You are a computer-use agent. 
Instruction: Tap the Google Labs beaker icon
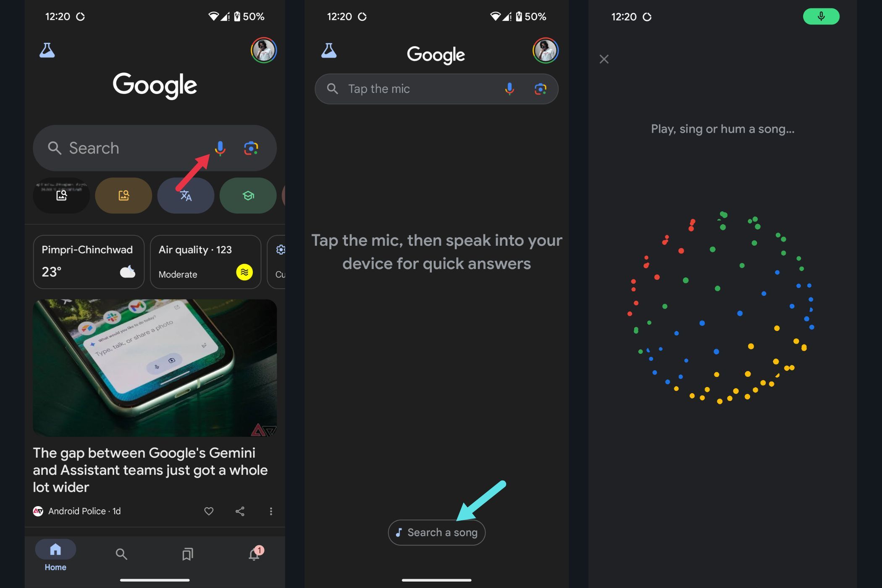pos(47,50)
